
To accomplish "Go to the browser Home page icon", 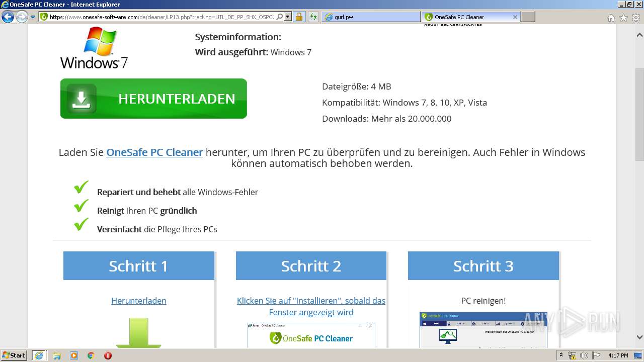I will pos(611,18).
